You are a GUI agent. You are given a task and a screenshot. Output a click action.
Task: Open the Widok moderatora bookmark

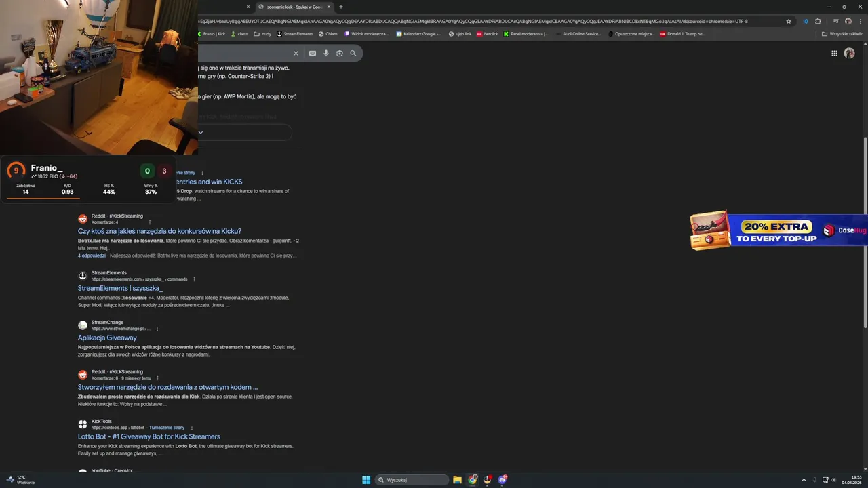[367, 33]
